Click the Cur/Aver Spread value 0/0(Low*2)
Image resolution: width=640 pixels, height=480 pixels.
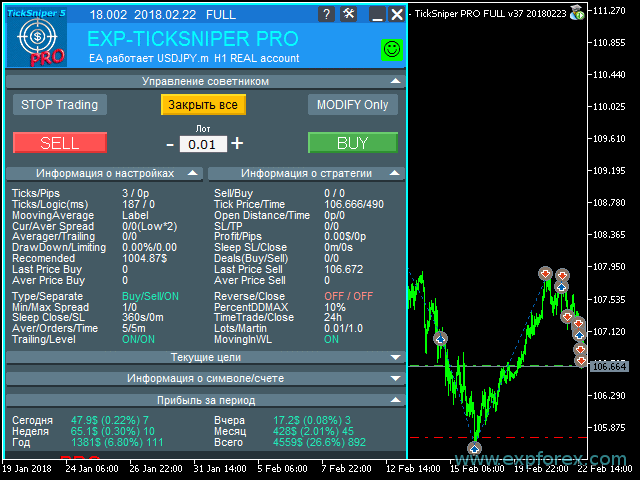149,227
